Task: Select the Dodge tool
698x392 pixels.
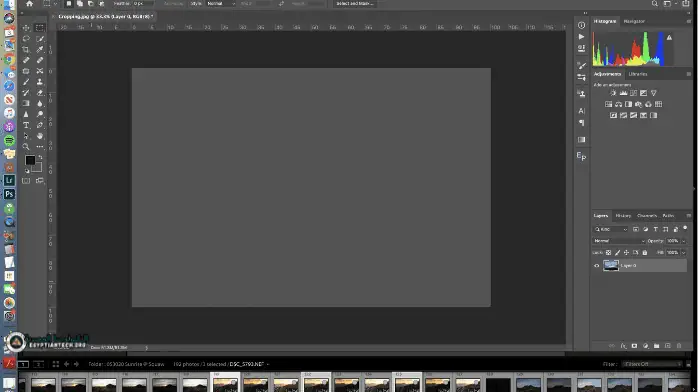Action: point(40,114)
